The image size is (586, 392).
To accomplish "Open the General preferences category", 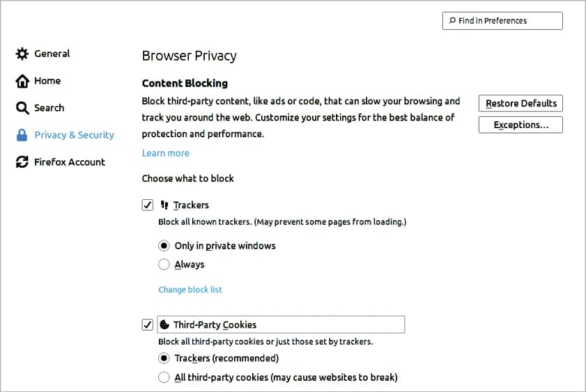I will [x=52, y=54].
